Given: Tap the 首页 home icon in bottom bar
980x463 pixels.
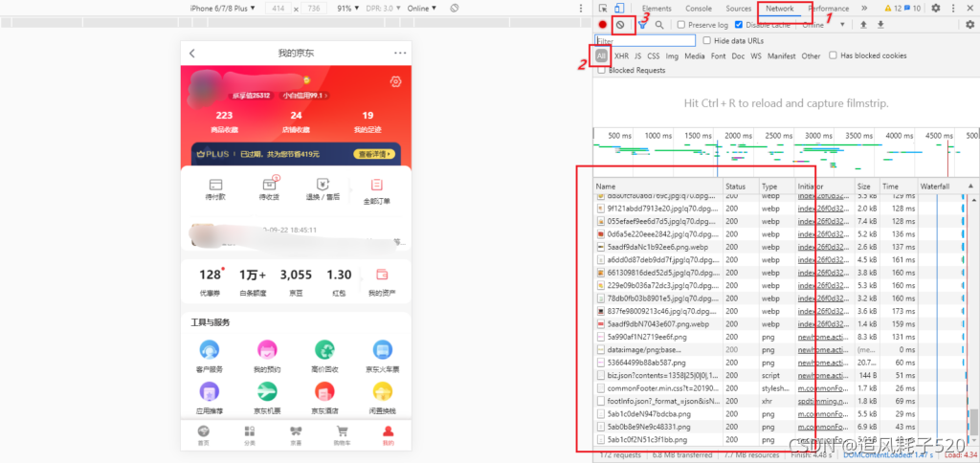Looking at the screenshot, I should (203, 431).
